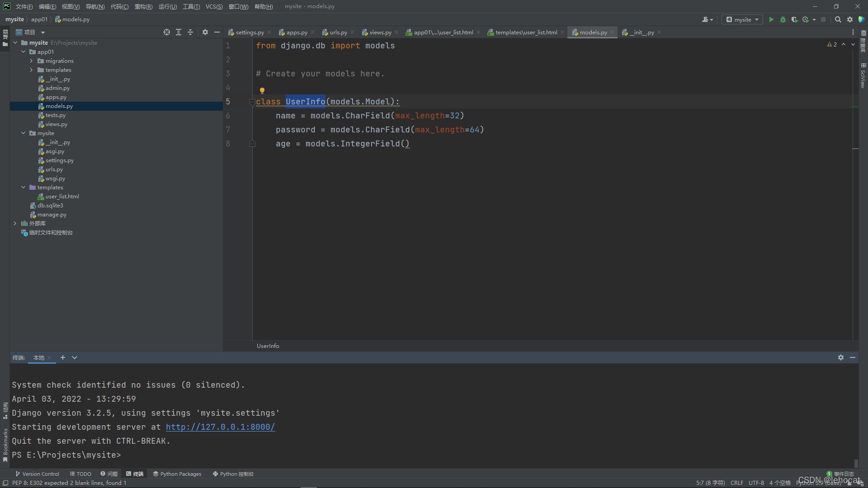Expand the migrations folder
This screenshot has height=488, width=868.
pyautogui.click(x=31, y=61)
